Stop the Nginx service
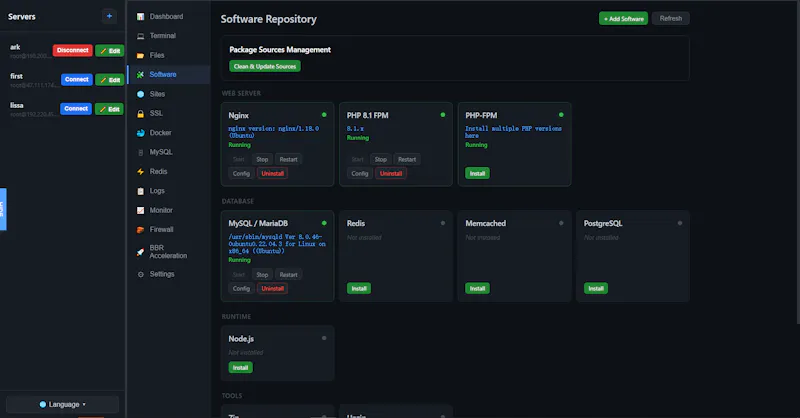The width and height of the screenshot is (800, 418). tap(262, 159)
